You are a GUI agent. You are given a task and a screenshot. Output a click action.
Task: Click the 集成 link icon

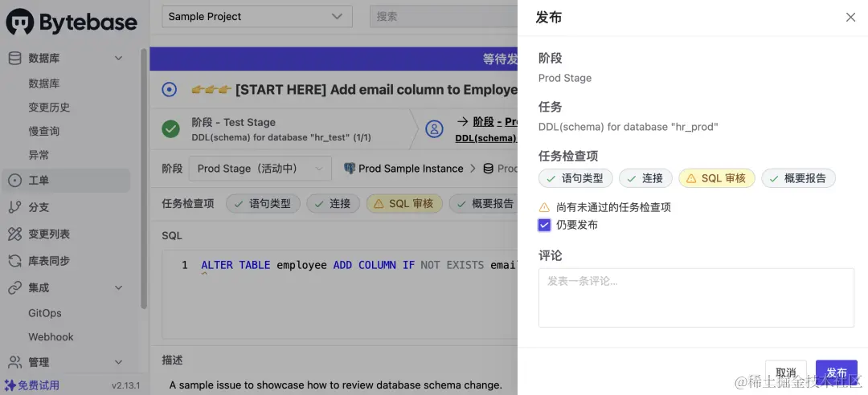coord(15,287)
